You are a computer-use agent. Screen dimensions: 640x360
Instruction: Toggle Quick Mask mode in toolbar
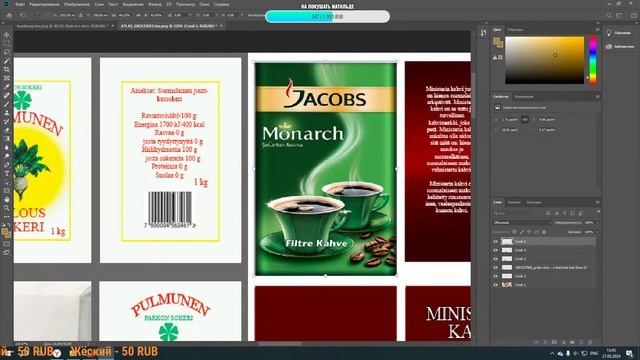coord(7,244)
